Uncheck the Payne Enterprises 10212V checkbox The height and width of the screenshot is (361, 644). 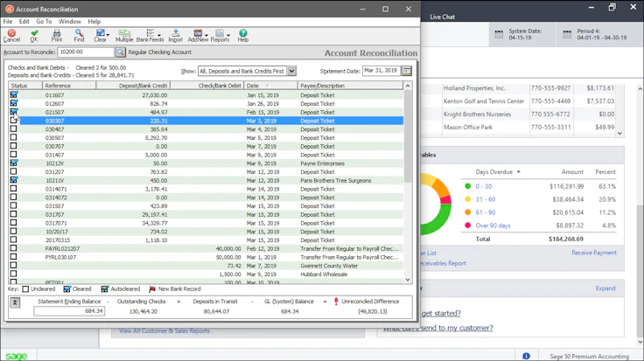[x=14, y=163]
